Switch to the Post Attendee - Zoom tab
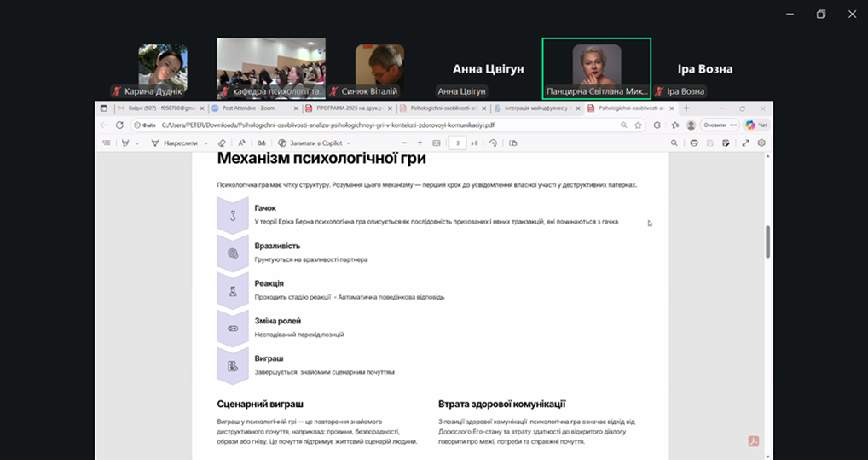Screen dimensions: 868x460 pyautogui.click(x=252, y=108)
